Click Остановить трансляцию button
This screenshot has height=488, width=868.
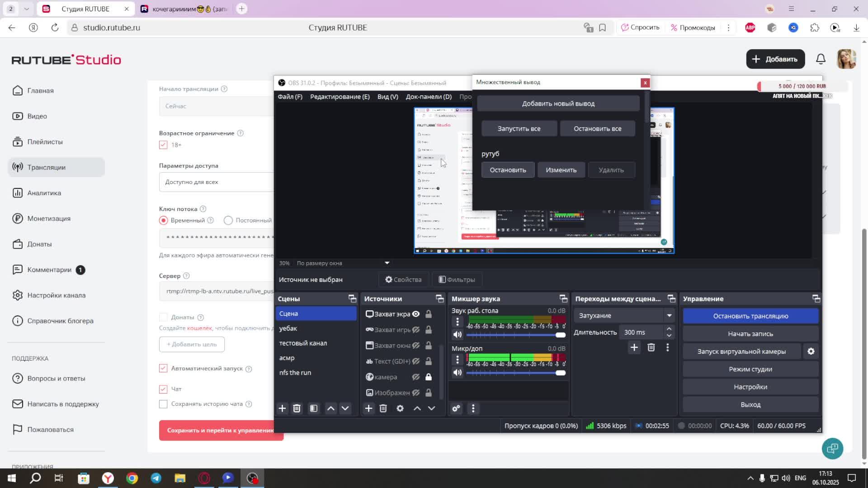click(x=750, y=316)
